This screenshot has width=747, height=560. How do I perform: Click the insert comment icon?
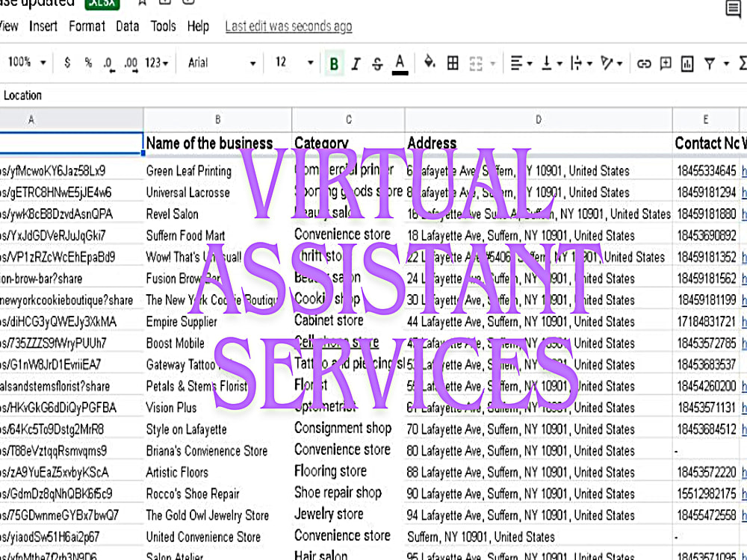(x=665, y=63)
